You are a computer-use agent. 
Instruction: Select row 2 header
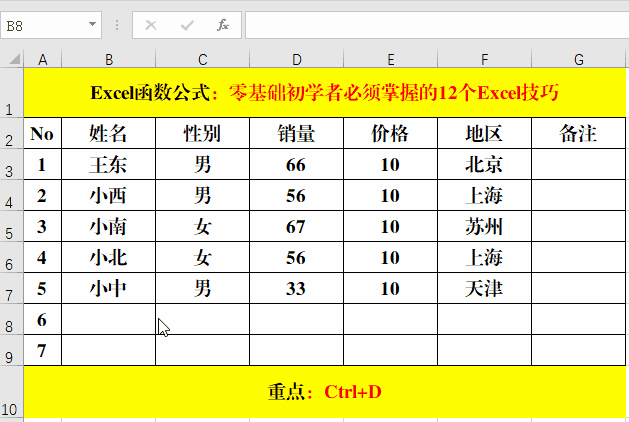tap(11, 134)
